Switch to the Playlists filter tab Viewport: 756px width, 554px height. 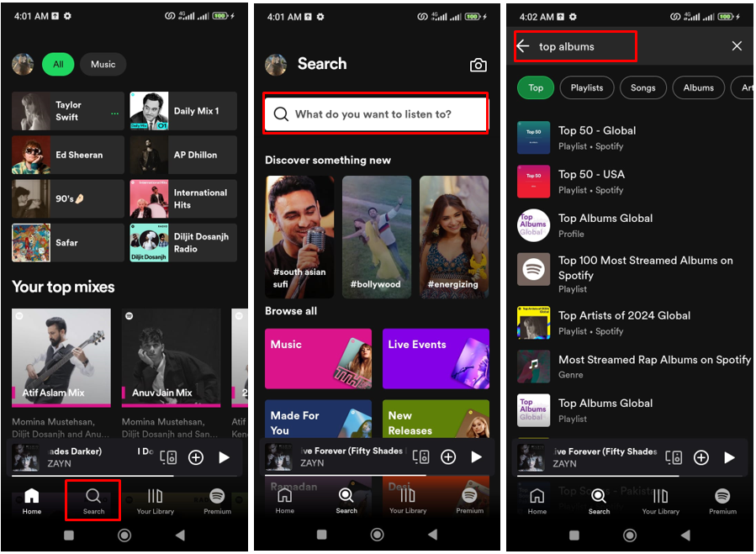[586, 87]
